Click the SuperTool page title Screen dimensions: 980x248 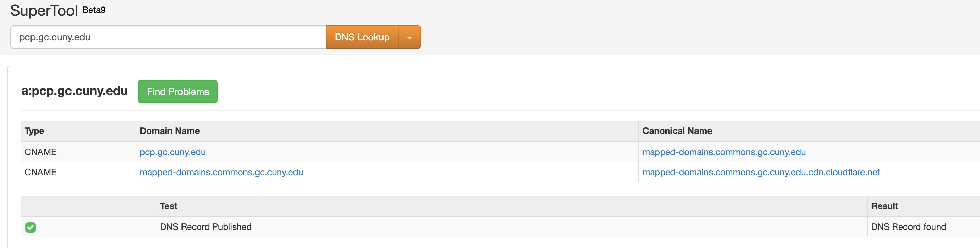coord(44,11)
